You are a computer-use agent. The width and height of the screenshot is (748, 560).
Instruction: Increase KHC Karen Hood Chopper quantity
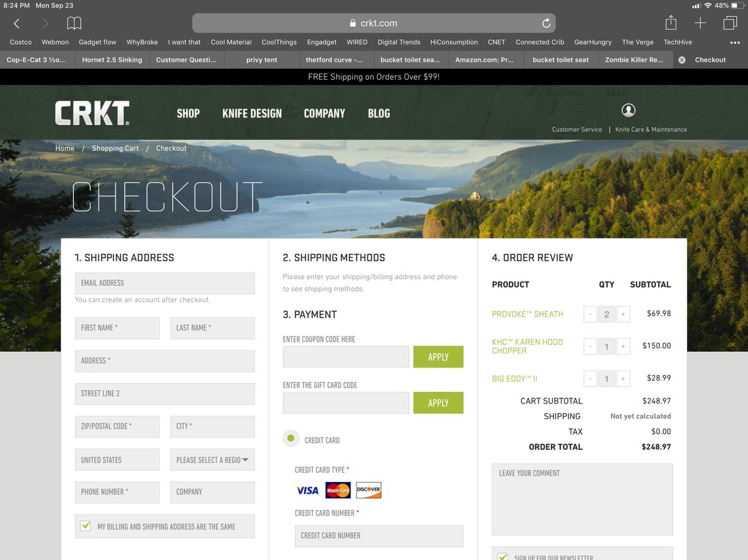(623, 346)
